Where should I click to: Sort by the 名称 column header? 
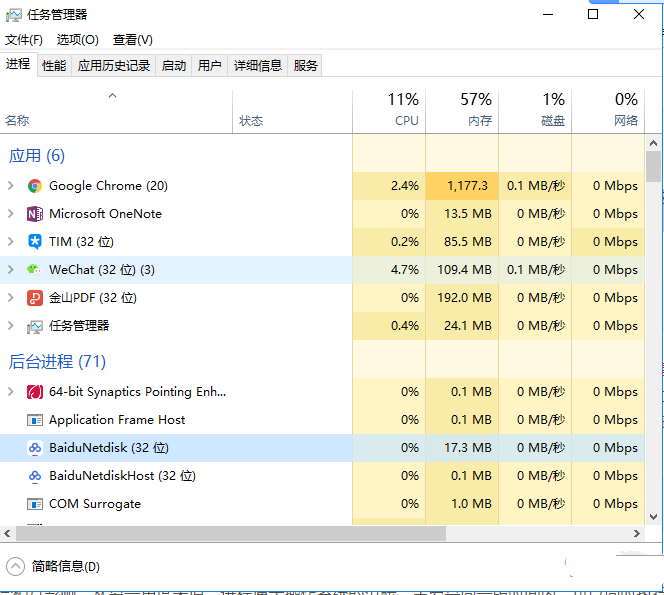coord(116,112)
